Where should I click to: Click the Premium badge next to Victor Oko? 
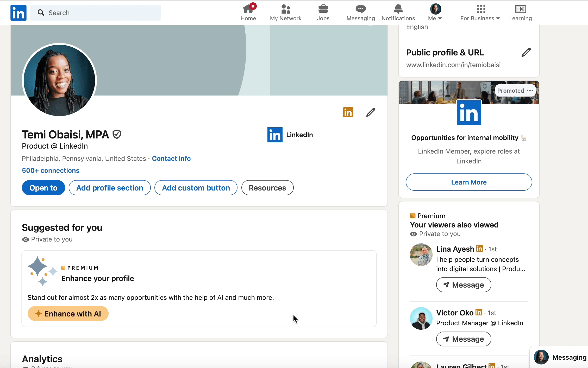click(x=479, y=312)
